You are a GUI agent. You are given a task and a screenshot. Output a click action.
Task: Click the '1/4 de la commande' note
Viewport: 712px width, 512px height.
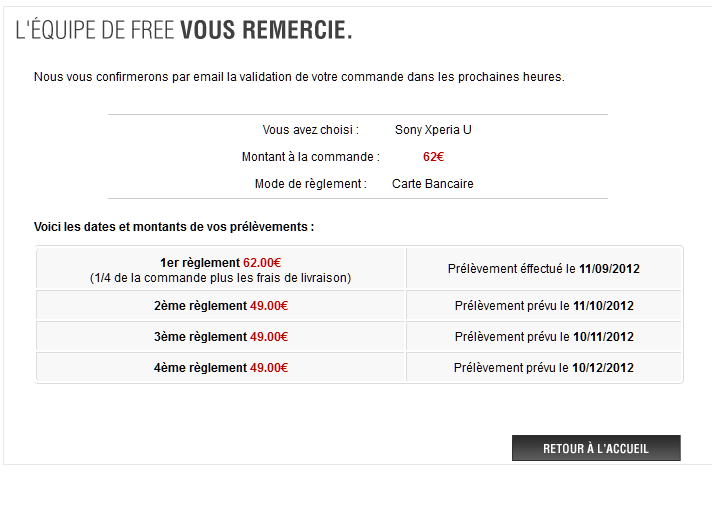(x=220, y=278)
